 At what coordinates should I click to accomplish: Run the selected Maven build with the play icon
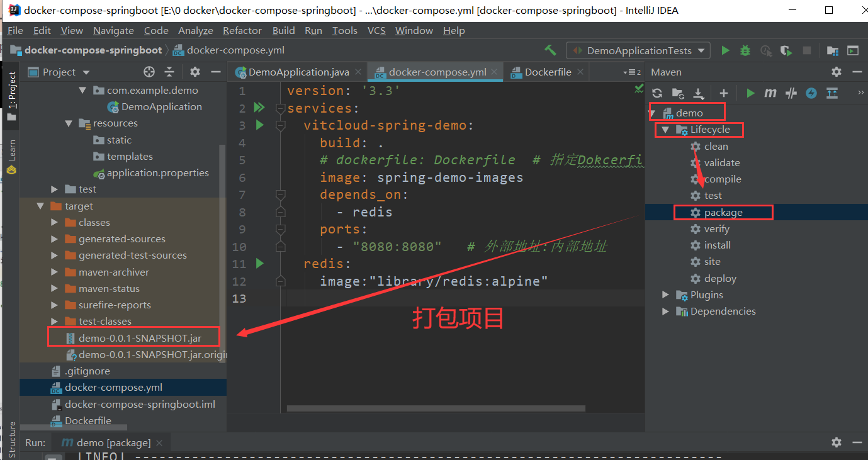coord(750,93)
